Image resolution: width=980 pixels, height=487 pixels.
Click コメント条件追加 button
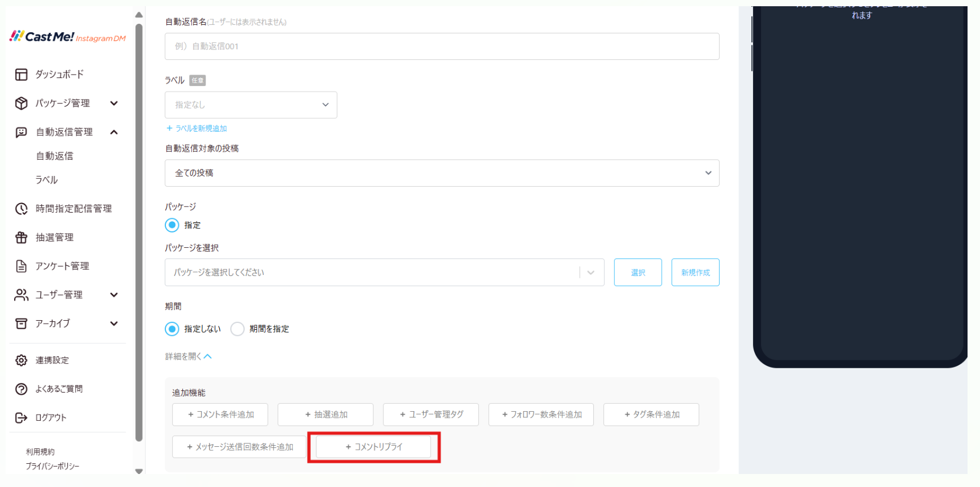220,415
